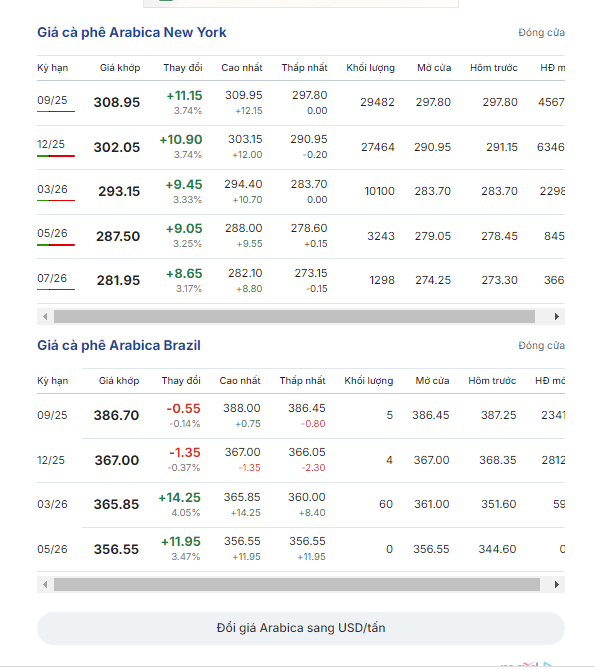Click the +14.25 large change in Brazil table
595x669 pixels.
180,498
